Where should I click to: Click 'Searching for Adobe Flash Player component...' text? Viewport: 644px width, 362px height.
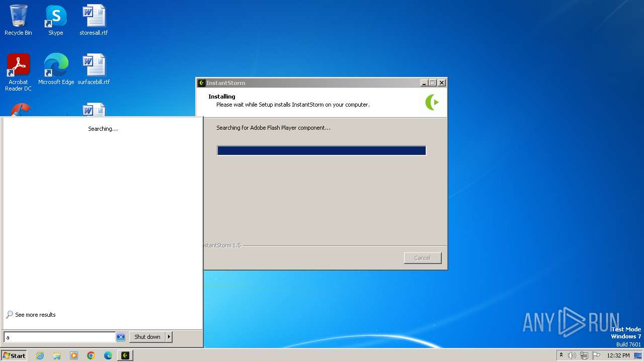(273, 128)
